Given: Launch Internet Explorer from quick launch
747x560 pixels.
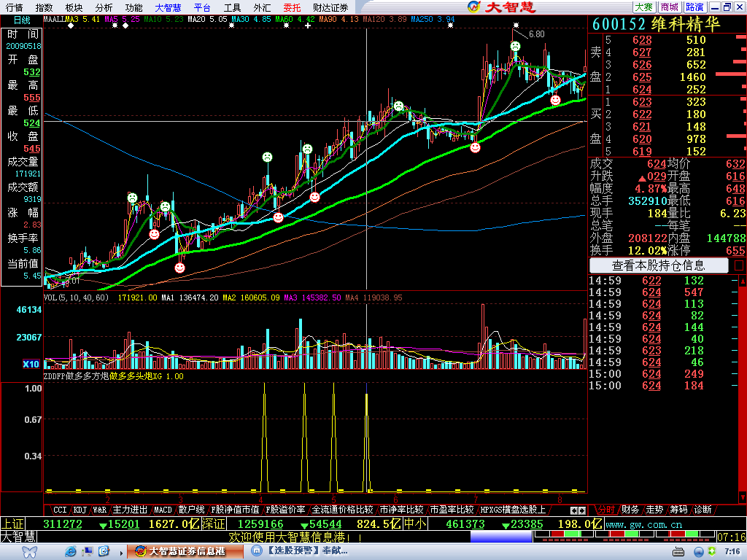Looking at the screenshot, I should [x=71, y=552].
